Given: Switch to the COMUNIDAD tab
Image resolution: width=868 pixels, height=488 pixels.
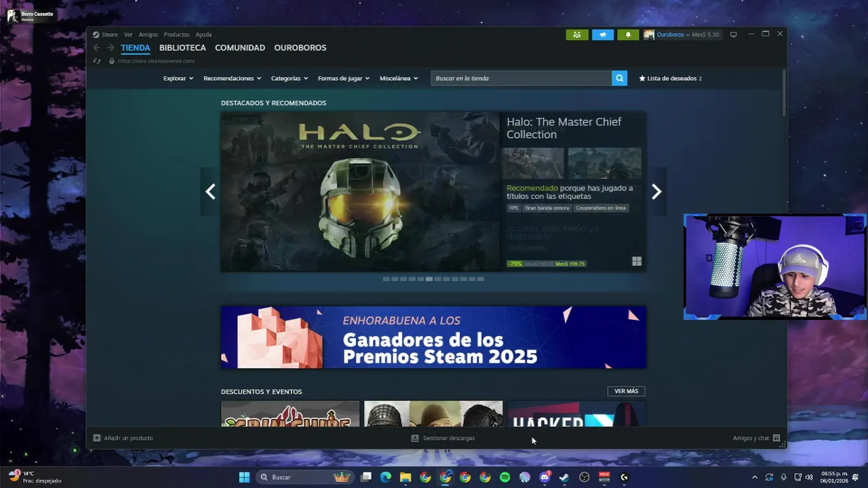Looking at the screenshot, I should [x=240, y=47].
